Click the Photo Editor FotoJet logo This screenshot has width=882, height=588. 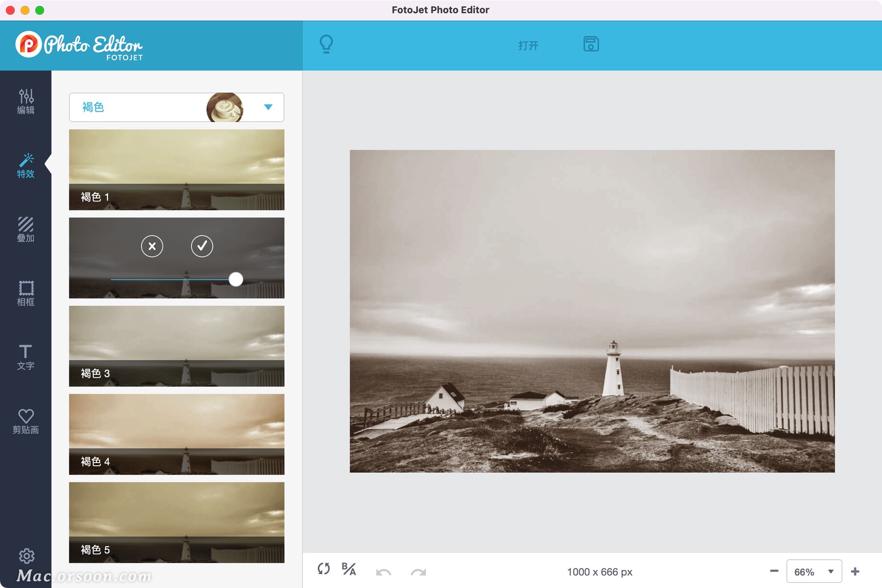79,45
